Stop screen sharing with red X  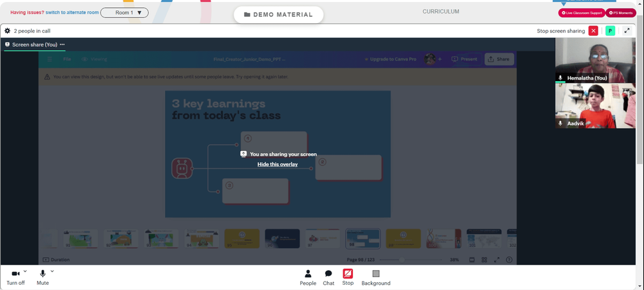(593, 31)
